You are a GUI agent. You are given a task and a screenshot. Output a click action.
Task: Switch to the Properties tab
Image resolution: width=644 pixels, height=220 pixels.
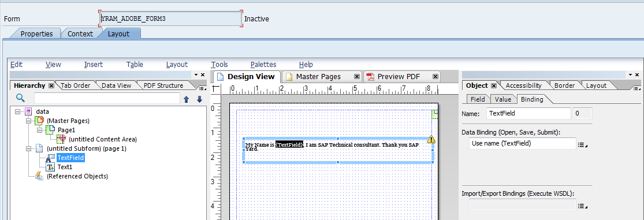pos(36,33)
